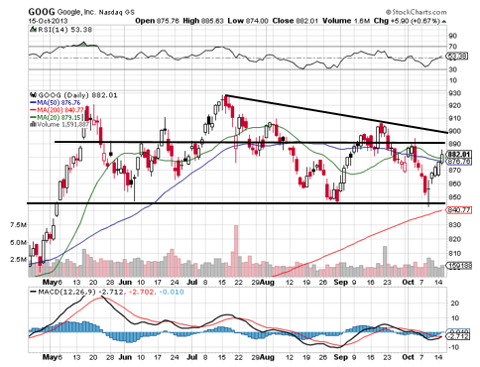Click the 90 label on RSI axis

click(x=453, y=36)
